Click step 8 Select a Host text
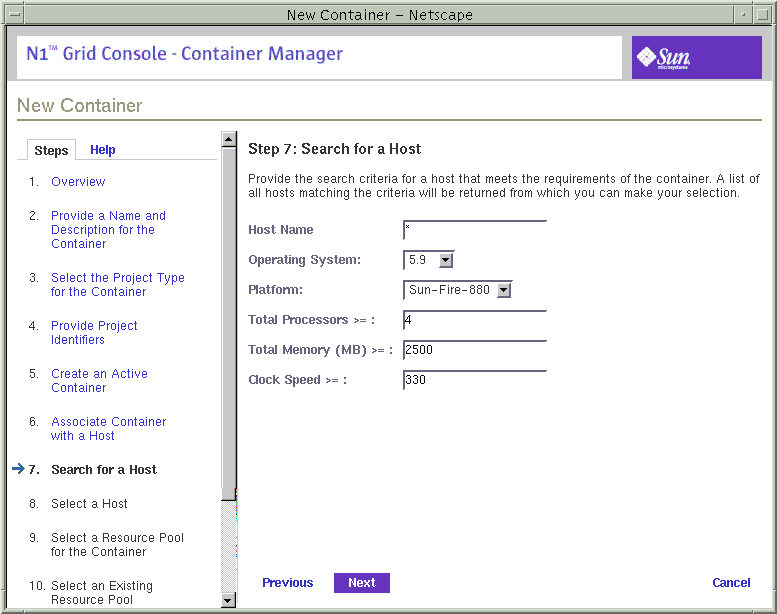Screen dimensions: 777x614 coord(89,503)
